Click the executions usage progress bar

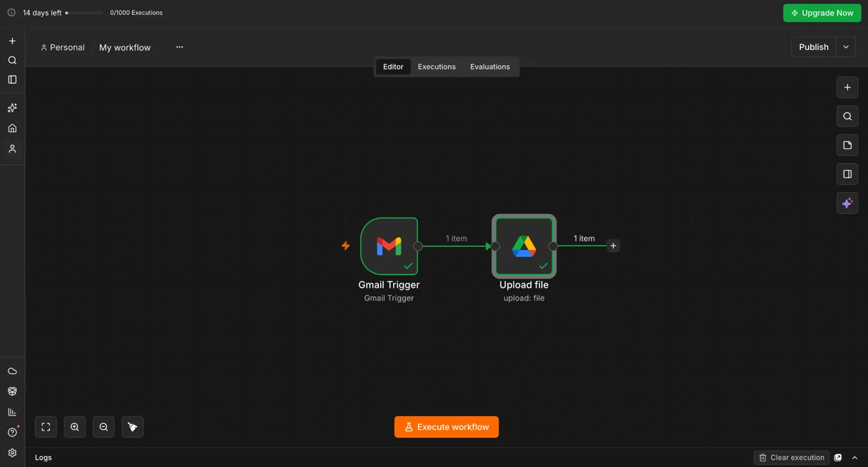[x=84, y=12]
